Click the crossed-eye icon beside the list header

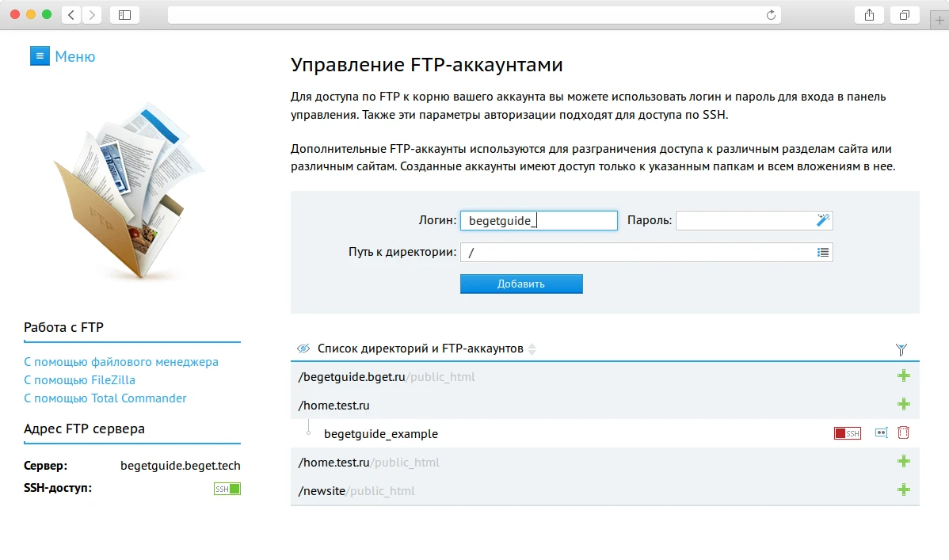(303, 347)
